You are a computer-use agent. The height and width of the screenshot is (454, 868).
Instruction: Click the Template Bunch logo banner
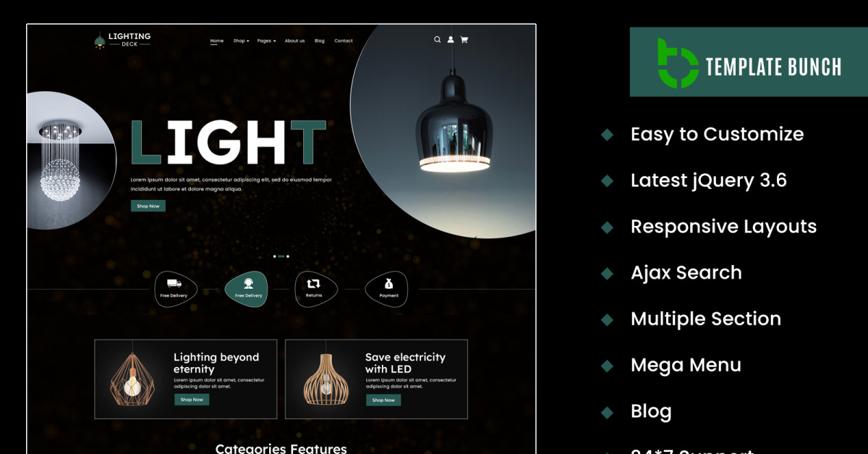coord(749,62)
